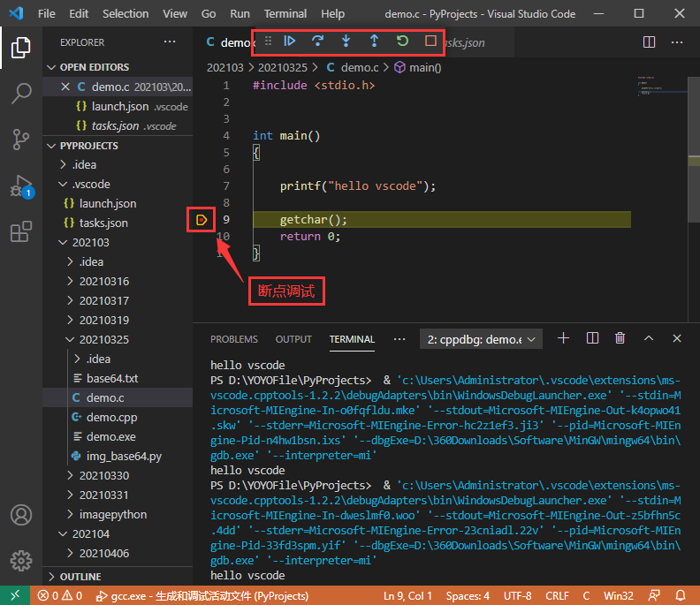The width and height of the screenshot is (700, 605).
Task: Restart the debug session
Action: (402, 41)
